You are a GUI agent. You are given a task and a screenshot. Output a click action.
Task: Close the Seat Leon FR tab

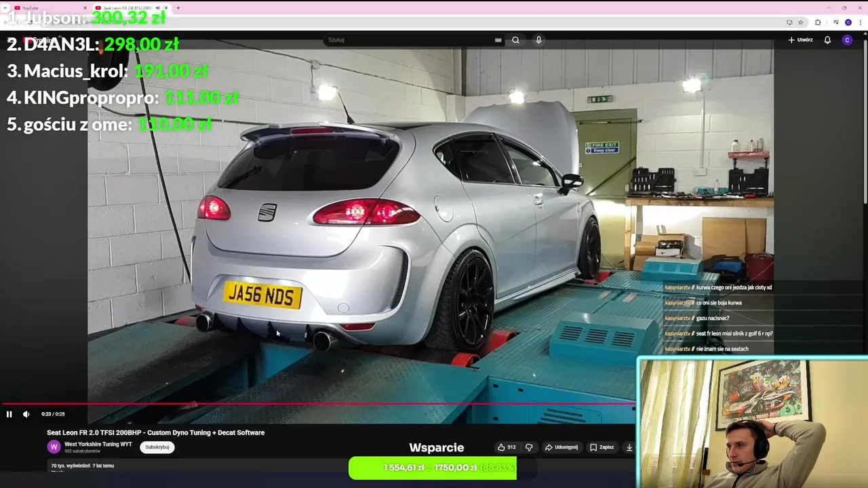pos(166,8)
